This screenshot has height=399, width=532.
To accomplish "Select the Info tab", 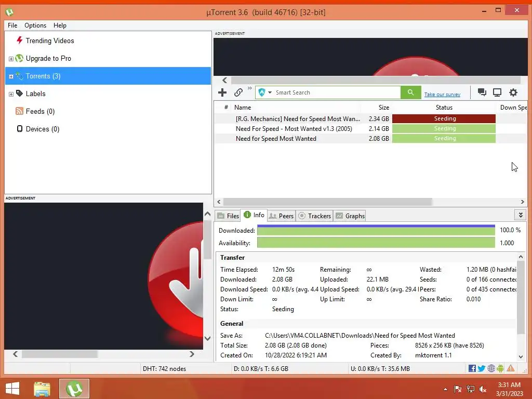I will click(254, 215).
